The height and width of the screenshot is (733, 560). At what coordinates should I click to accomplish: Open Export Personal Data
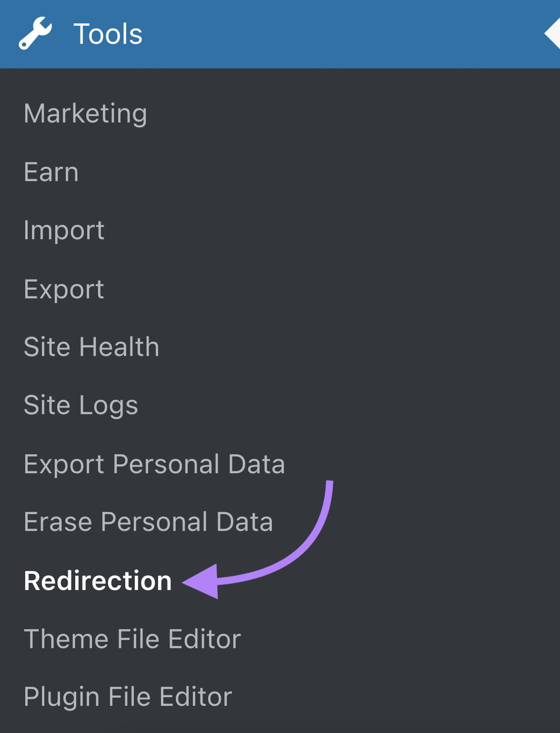154,464
